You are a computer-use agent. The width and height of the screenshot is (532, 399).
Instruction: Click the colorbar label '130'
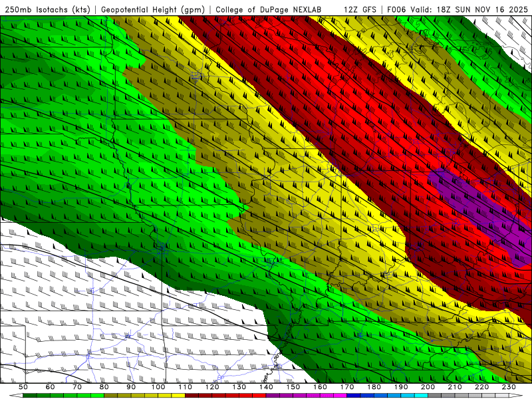(x=239, y=387)
